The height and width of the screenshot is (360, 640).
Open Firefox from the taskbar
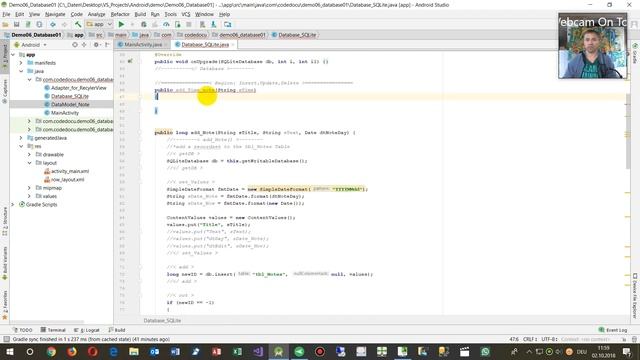[72, 351]
